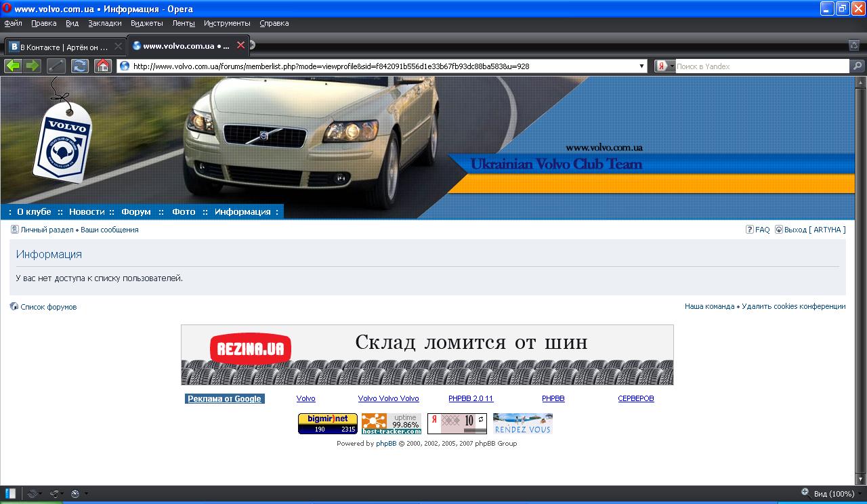Close the www.volvo.com.ua tab
Screen dimensions: 867x504
pos(240,46)
